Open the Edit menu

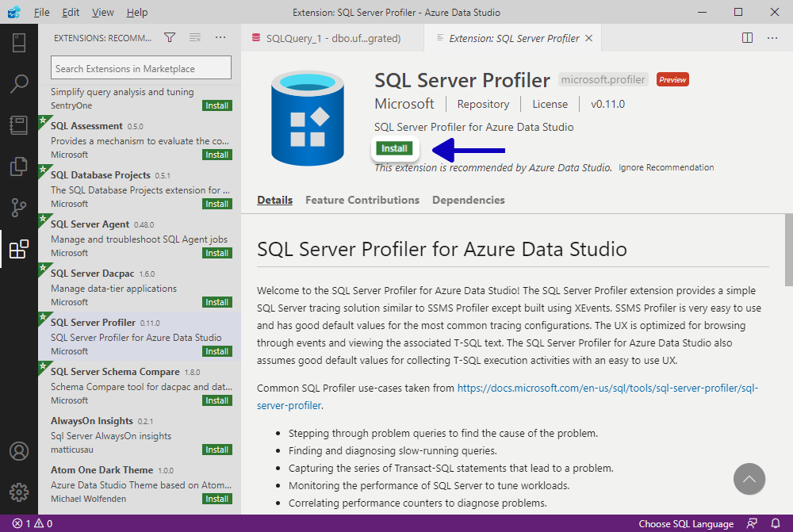[x=71, y=12]
